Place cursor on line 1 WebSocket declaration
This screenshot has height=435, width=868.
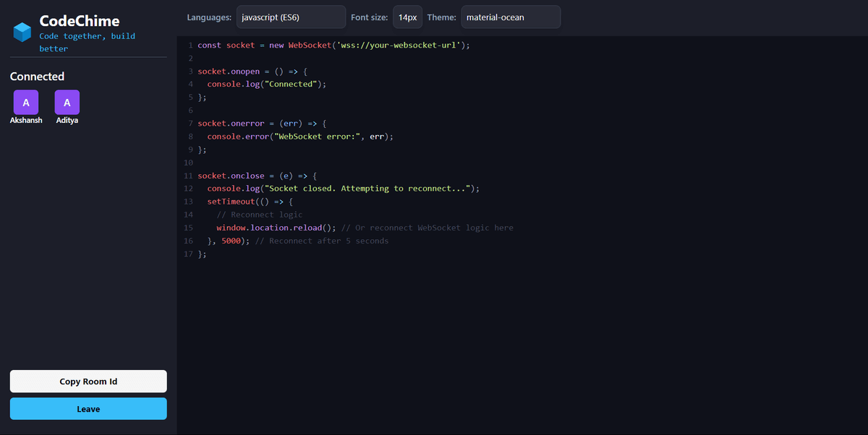click(333, 45)
